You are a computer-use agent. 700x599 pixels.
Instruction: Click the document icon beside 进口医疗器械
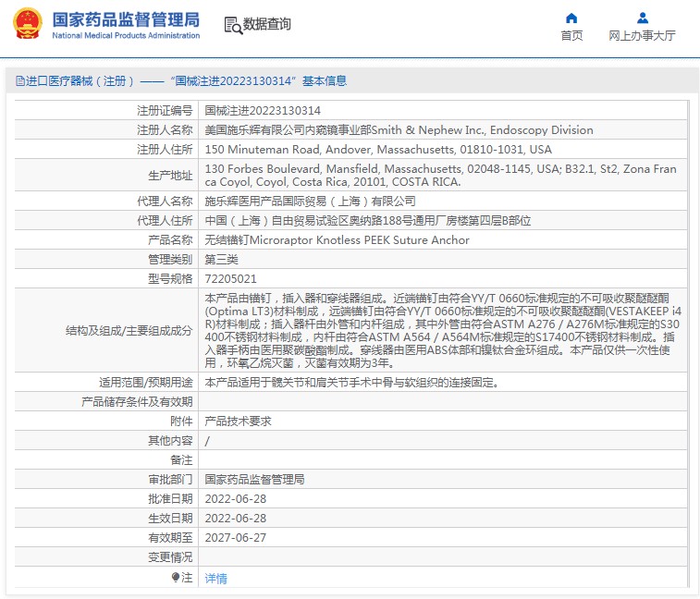pos(20,80)
